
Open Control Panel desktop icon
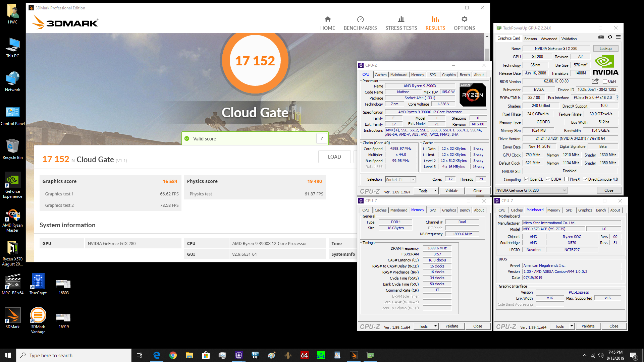click(x=13, y=116)
